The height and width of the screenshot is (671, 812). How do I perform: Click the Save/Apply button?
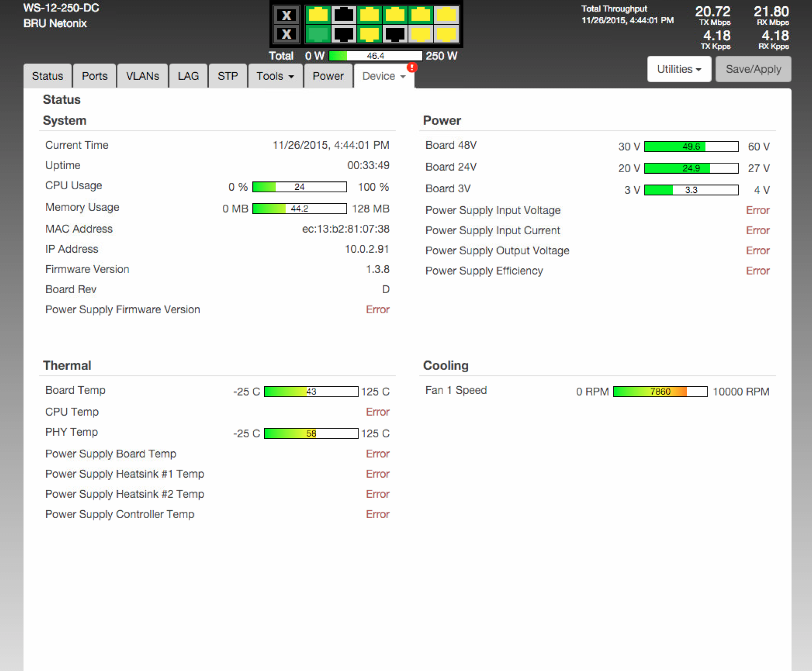(x=753, y=69)
